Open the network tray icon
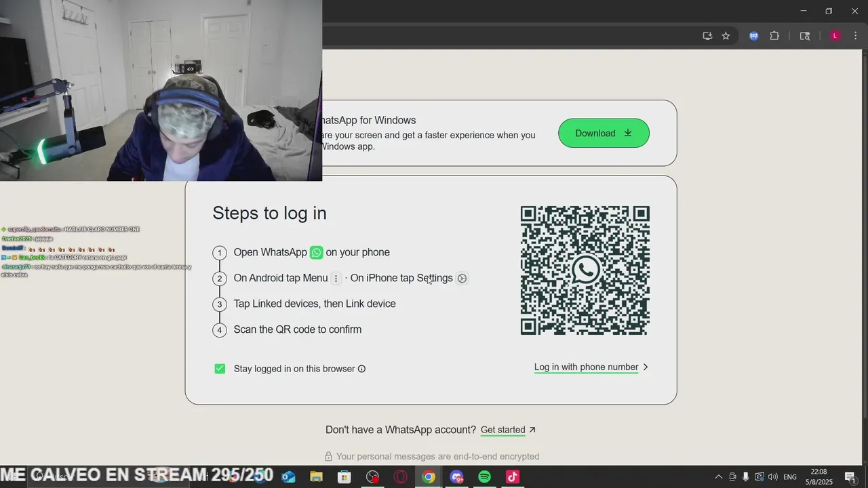 click(x=759, y=477)
